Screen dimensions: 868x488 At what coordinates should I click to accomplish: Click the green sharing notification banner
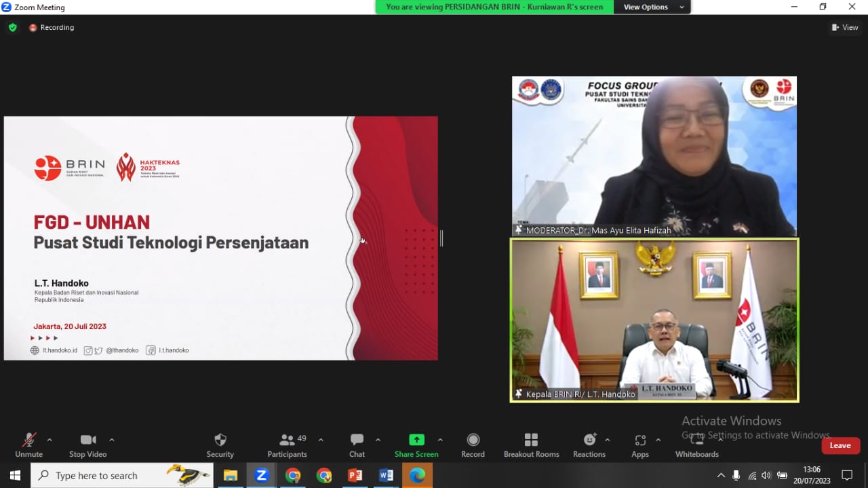pyautogui.click(x=494, y=7)
